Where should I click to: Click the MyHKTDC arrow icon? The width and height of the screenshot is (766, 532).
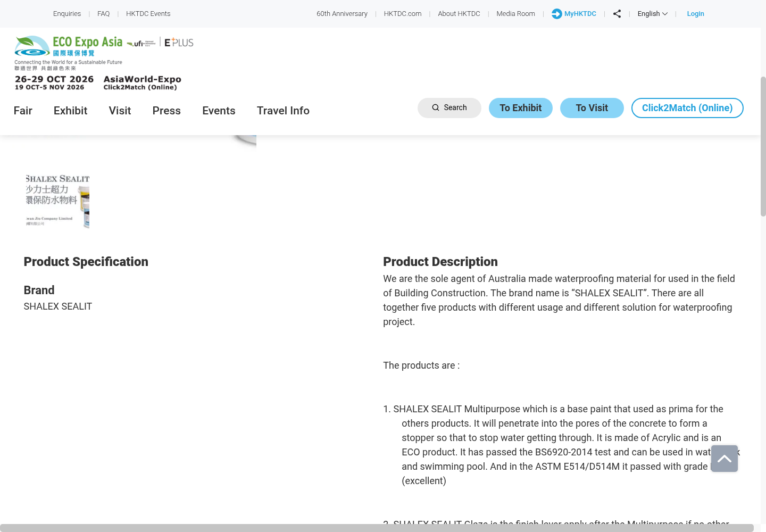[x=557, y=14]
